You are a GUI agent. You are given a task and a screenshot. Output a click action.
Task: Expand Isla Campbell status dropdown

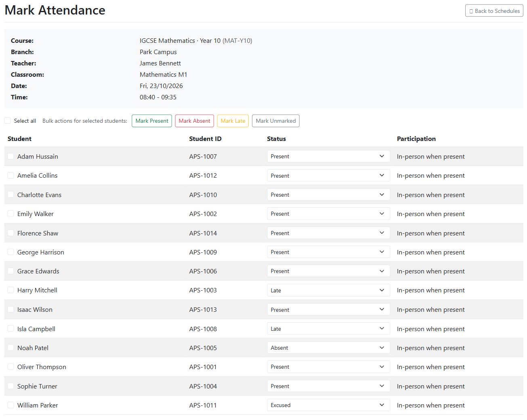tap(328, 329)
